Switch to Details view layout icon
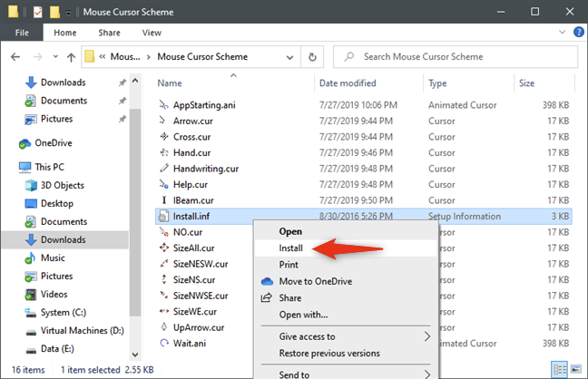This screenshot has width=588, height=379. point(559,370)
